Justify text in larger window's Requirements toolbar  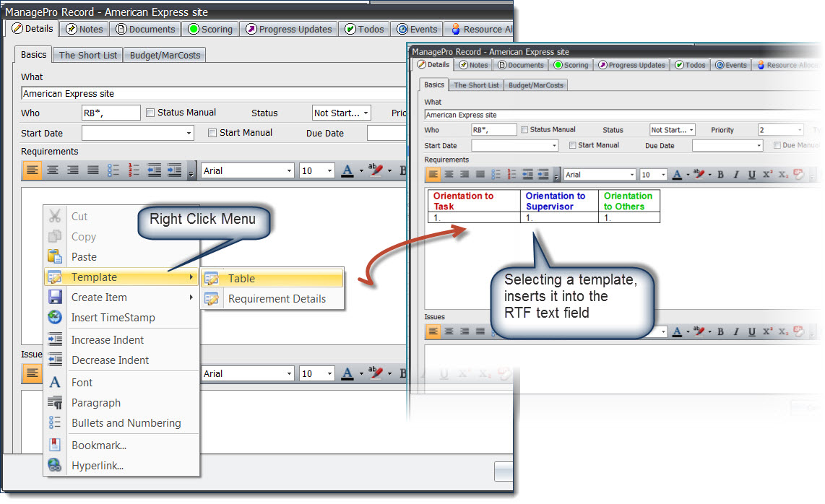(93, 170)
